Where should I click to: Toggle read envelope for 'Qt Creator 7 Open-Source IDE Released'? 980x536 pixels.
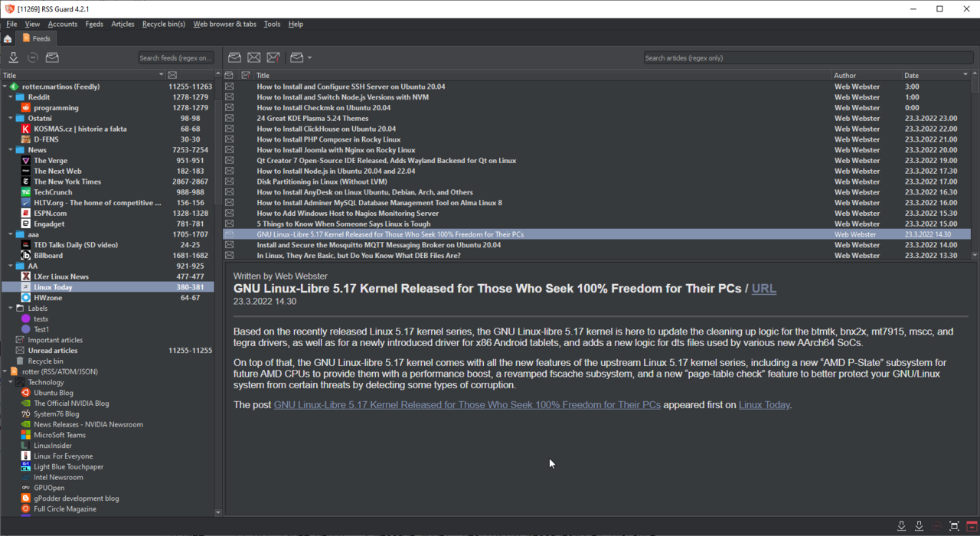pyautogui.click(x=229, y=161)
